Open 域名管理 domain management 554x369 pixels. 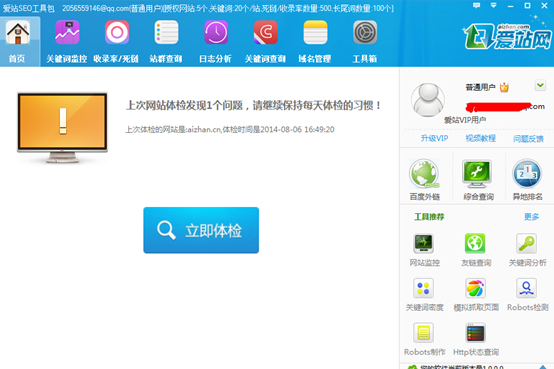(x=315, y=42)
